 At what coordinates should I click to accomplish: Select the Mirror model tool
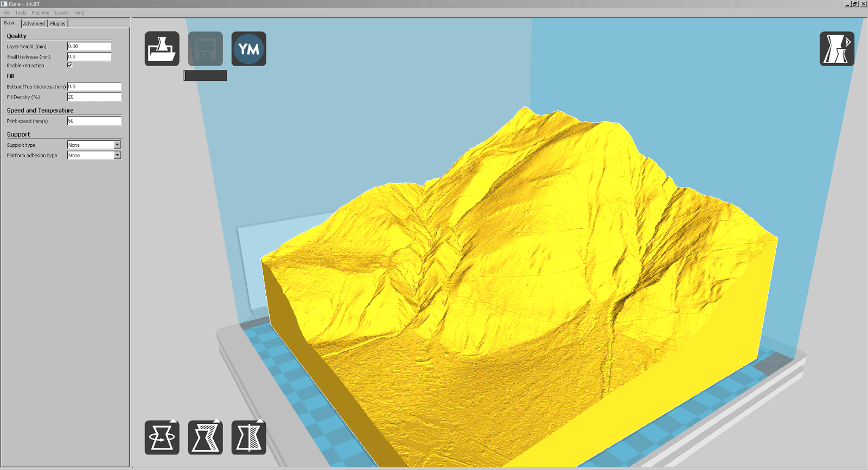click(x=248, y=437)
